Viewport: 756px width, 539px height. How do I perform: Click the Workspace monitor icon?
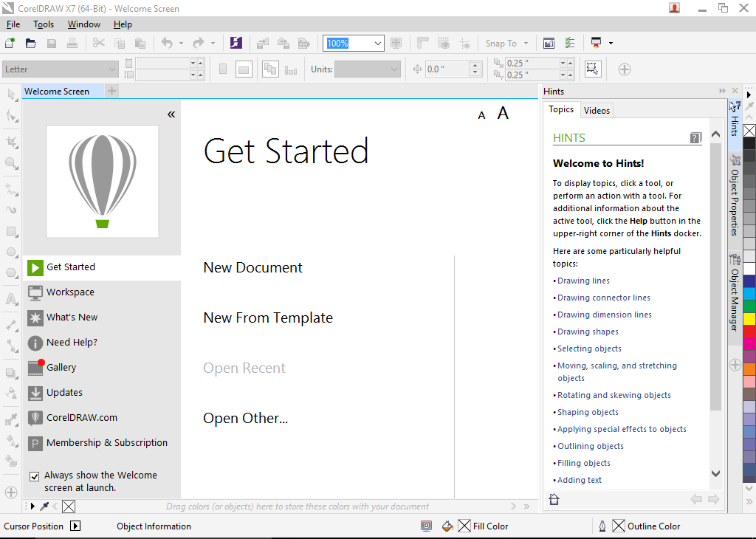pyautogui.click(x=35, y=292)
